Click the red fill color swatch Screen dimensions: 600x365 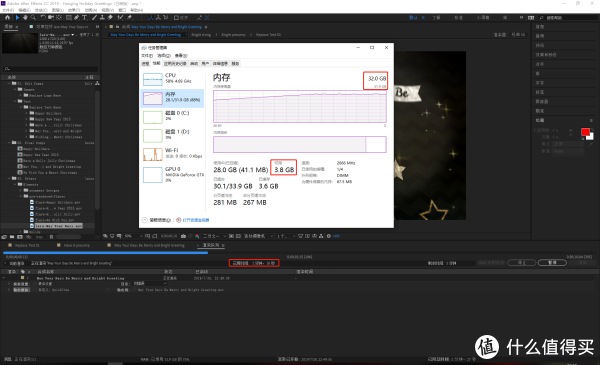click(x=585, y=132)
